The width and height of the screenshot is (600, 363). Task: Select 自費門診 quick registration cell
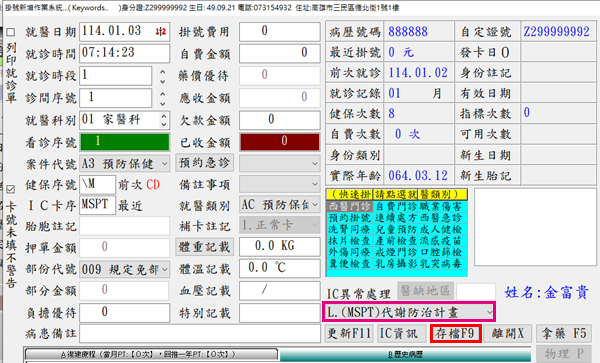[395, 207]
